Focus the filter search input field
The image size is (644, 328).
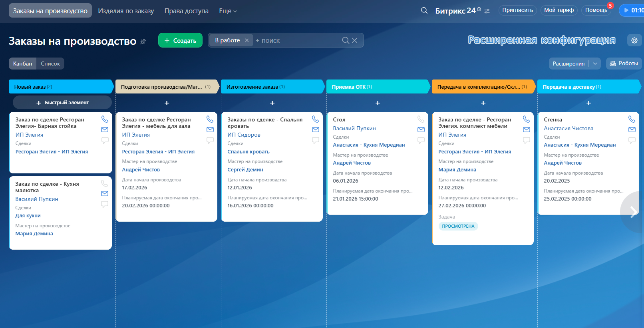coord(298,40)
